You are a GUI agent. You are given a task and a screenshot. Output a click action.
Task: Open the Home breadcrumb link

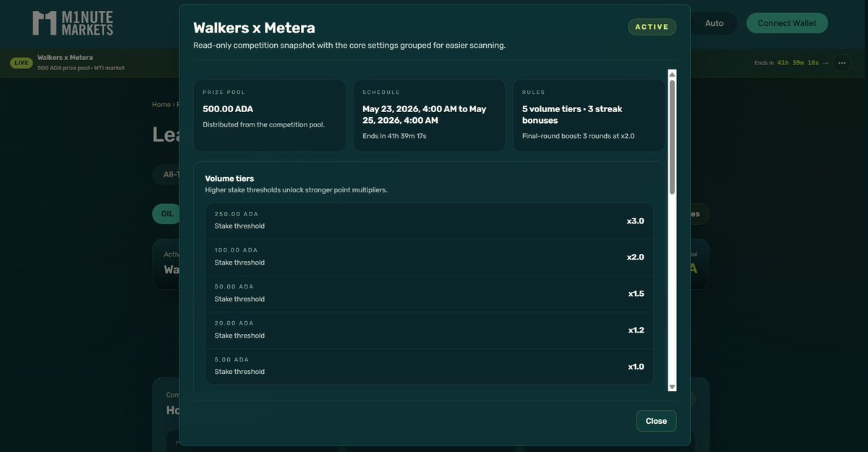tap(161, 104)
